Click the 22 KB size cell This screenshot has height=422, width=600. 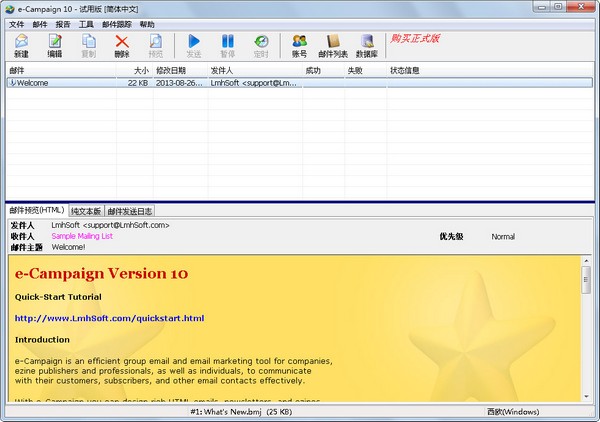coord(138,83)
